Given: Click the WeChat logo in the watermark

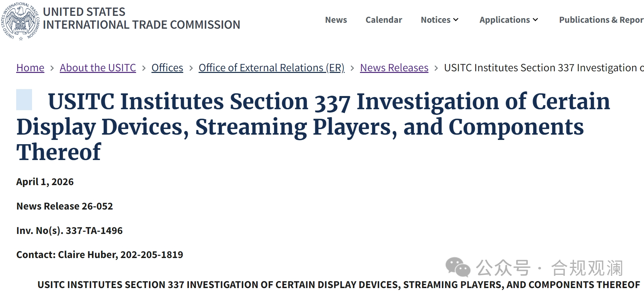Looking at the screenshot, I should [458, 267].
